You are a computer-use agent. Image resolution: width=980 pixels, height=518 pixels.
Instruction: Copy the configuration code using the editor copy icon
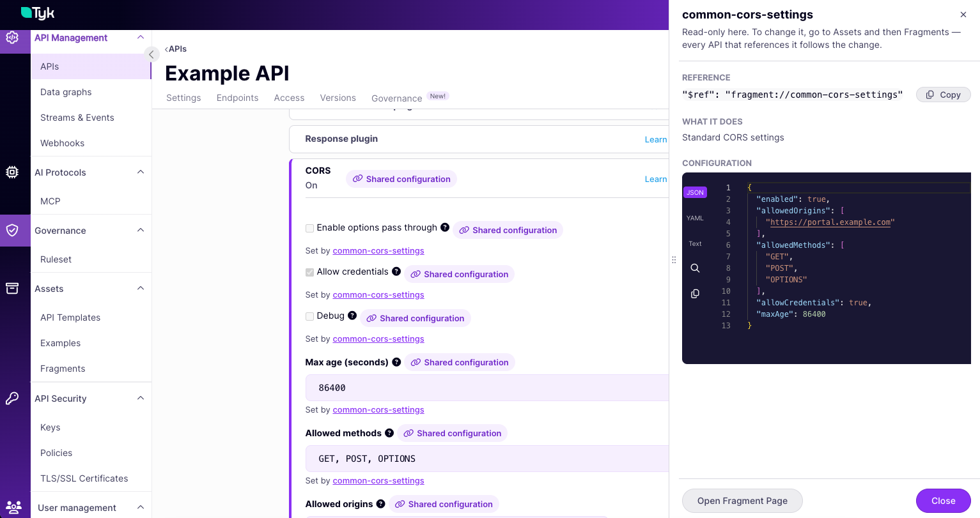coord(695,294)
